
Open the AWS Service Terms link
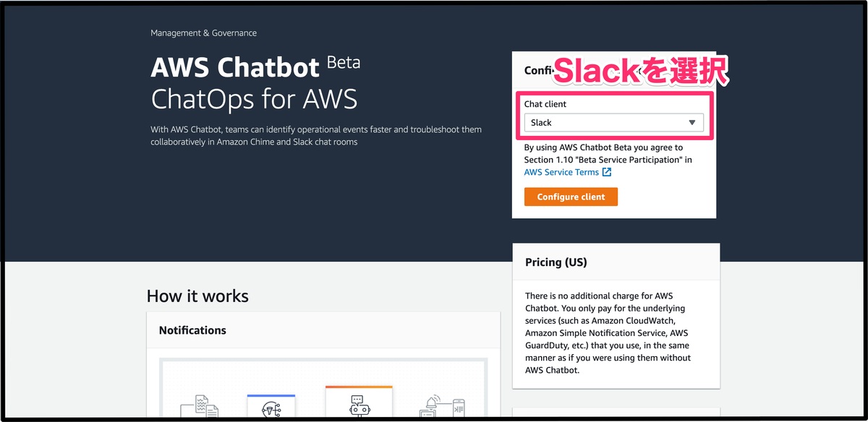pos(561,172)
